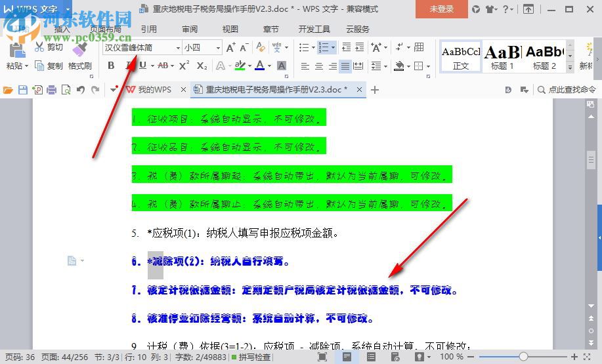The height and width of the screenshot is (364, 602).
Task: Toggle page layout view in status bar
Action: click(347, 357)
